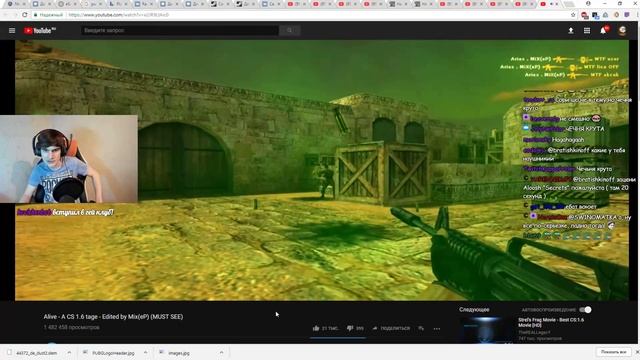Toggle the Автовоспроизведение autoplay switch

coord(585,310)
